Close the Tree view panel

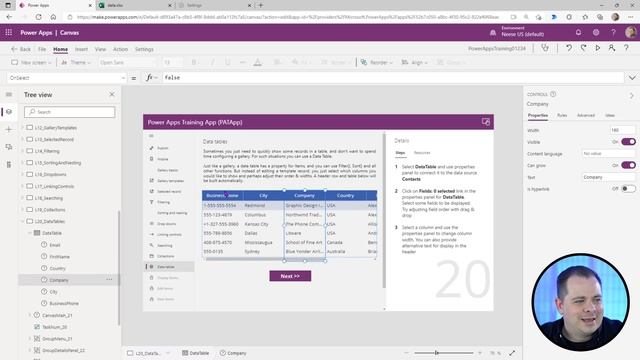click(112, 94)
